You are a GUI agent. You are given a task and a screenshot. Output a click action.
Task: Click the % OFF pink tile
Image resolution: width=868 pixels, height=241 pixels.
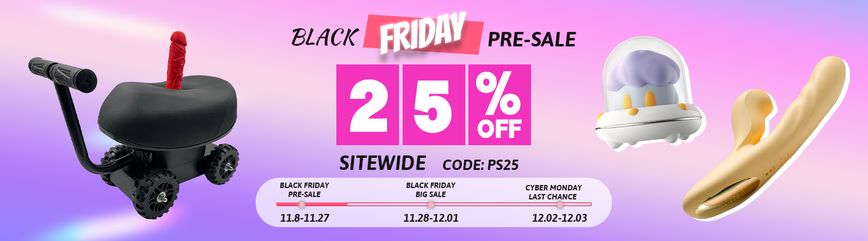pos(499,105)
